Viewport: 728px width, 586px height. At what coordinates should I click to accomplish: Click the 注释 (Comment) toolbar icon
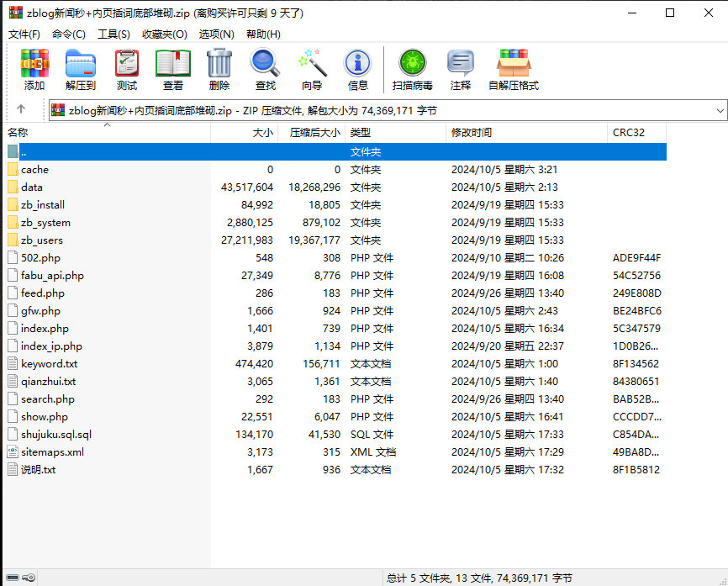[460, 63]
